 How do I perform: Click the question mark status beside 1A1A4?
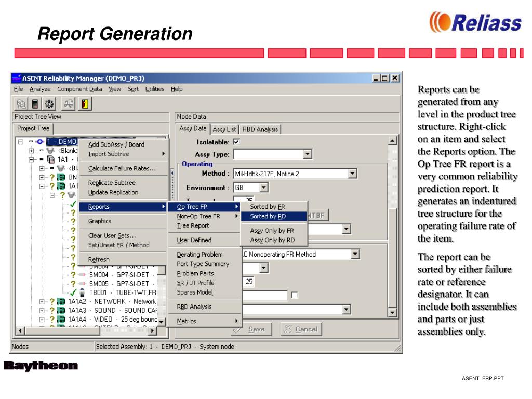[x=52, y=320]
